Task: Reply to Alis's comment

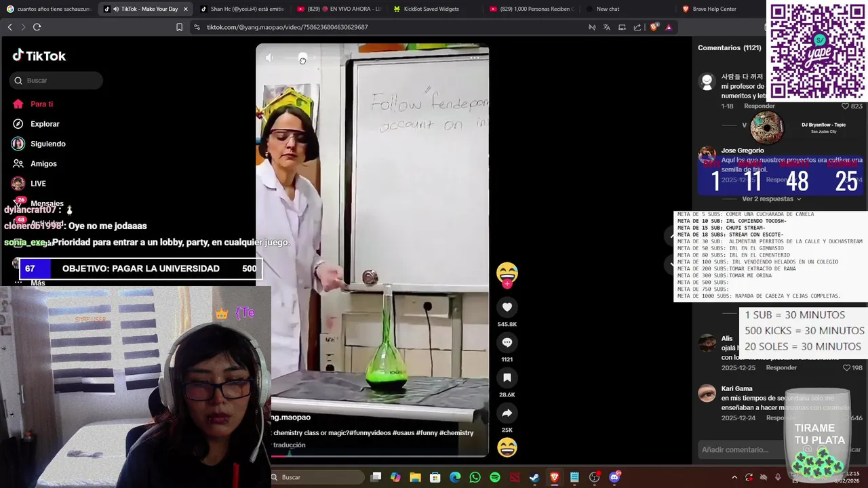Action: tap(781, 367)
